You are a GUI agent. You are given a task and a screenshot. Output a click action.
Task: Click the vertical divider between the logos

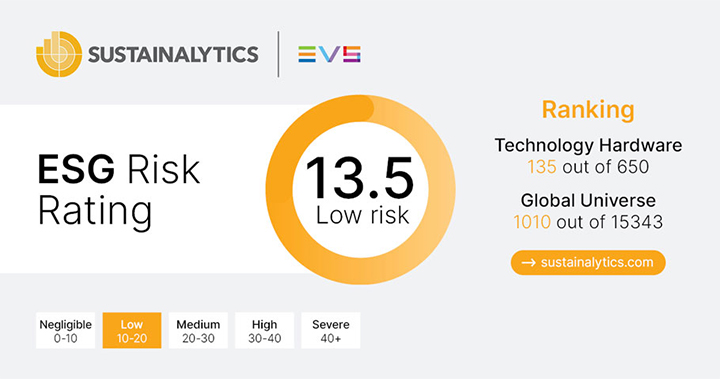click(278, 54)
